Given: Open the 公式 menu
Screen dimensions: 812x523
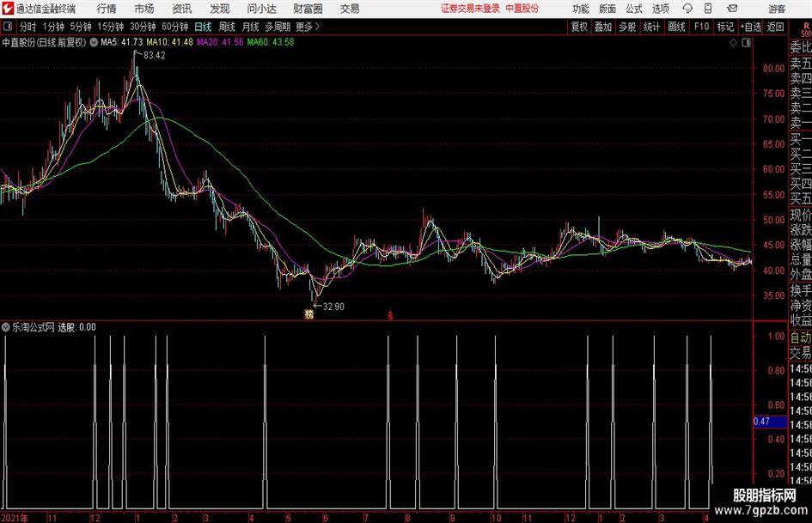Looking at the screenshot, I should [x=634, y=9].
